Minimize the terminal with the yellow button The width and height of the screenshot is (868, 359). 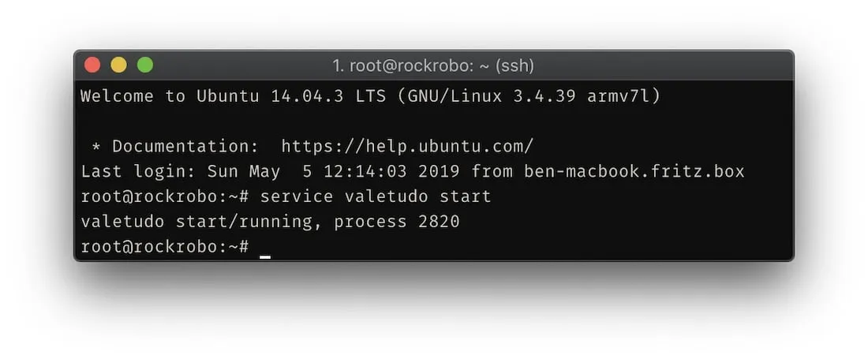118,65
